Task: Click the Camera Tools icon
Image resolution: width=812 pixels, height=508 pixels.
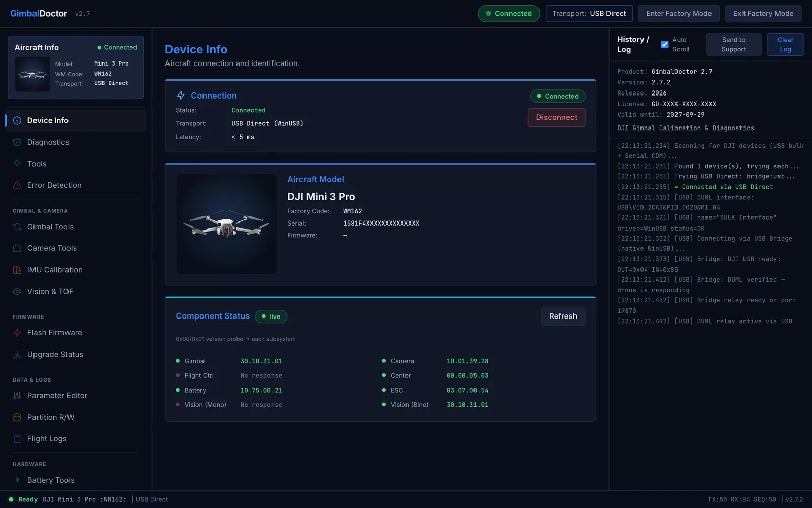Action: (17, 248)
